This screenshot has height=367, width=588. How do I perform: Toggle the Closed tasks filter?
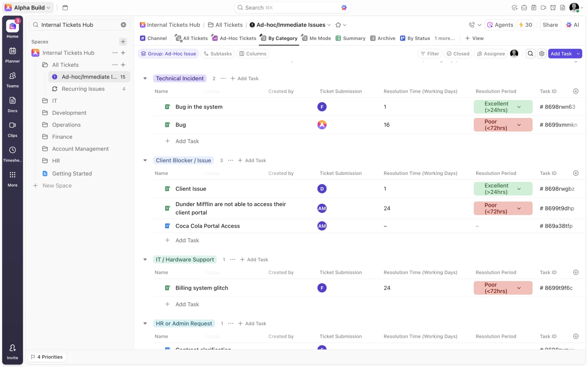click(458, 54)
